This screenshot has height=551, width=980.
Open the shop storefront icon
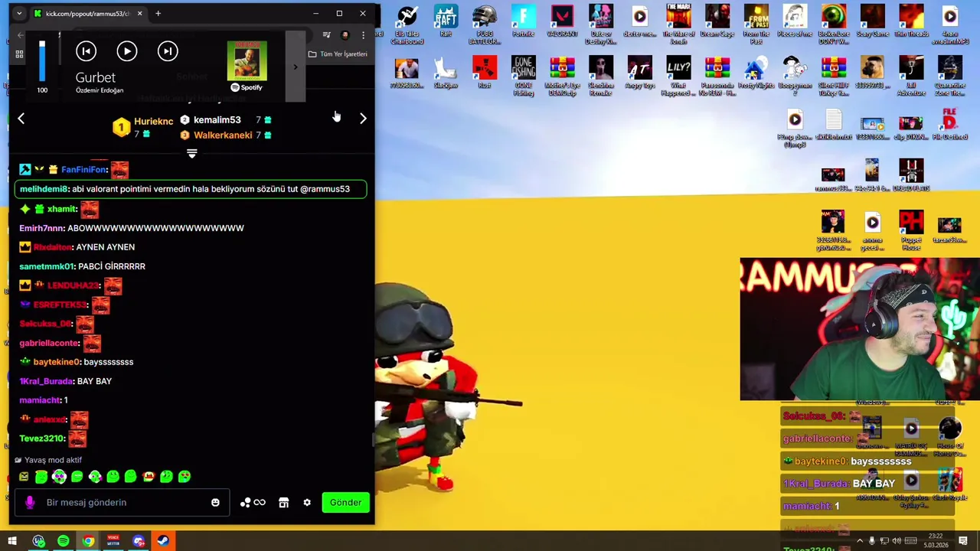tap(284, 503)
